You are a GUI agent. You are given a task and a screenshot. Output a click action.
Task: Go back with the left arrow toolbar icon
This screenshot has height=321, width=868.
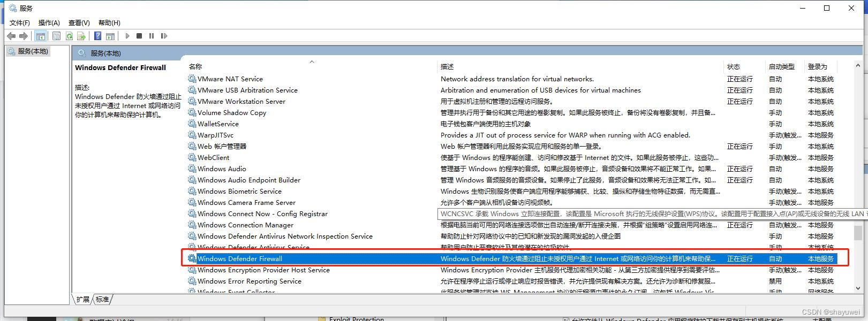(x=11, y=36)
